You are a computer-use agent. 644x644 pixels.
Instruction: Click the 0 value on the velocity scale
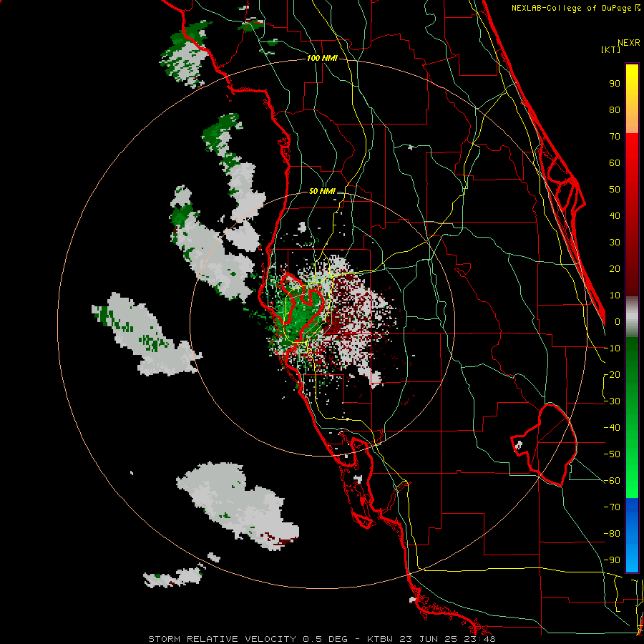(618, 322)
